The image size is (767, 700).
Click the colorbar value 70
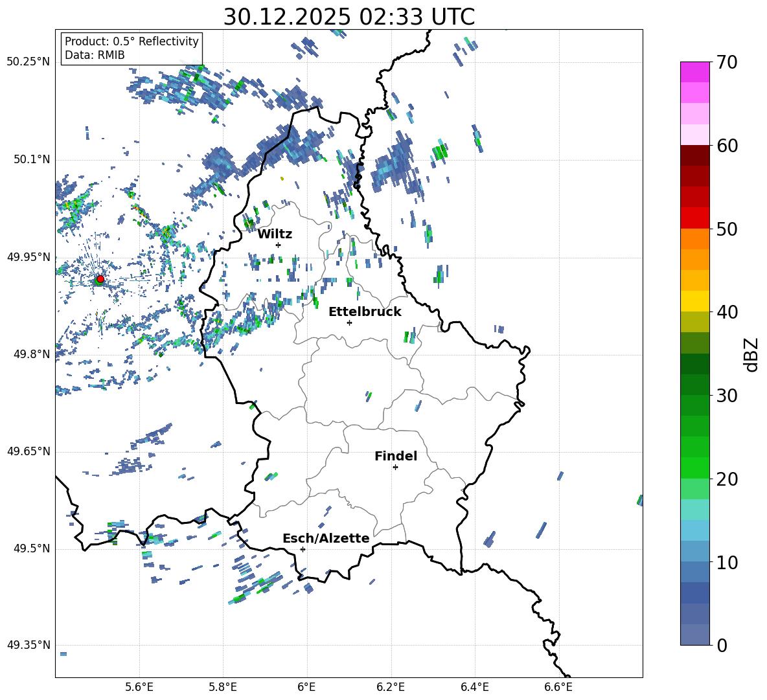pyautogui.click(x=727, y=62)
